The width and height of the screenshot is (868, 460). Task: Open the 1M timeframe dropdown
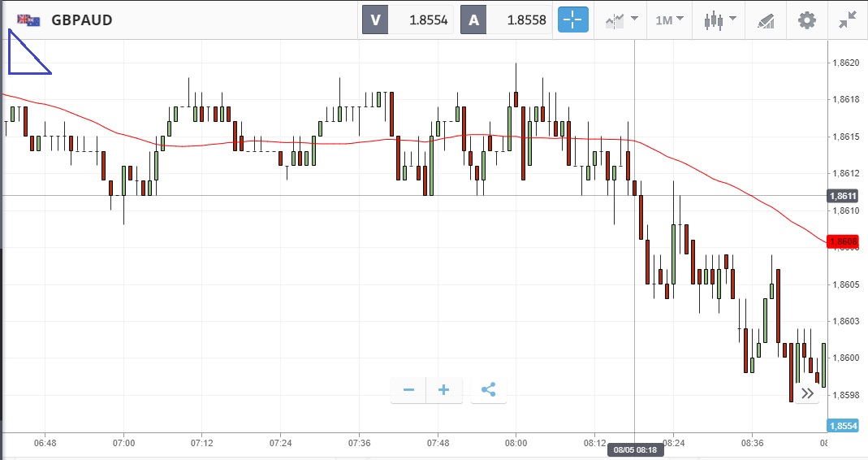coord(669,20)
